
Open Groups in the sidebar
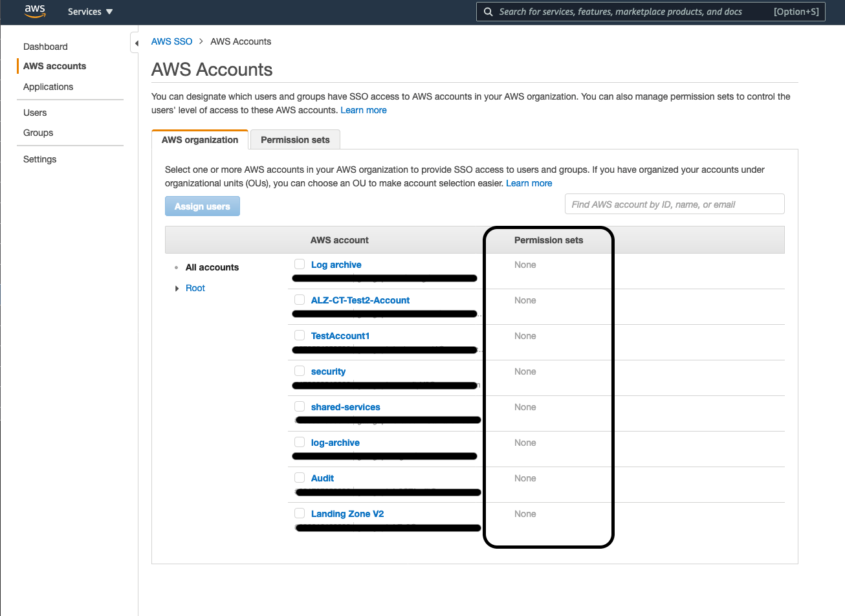[x=38, y=133]
